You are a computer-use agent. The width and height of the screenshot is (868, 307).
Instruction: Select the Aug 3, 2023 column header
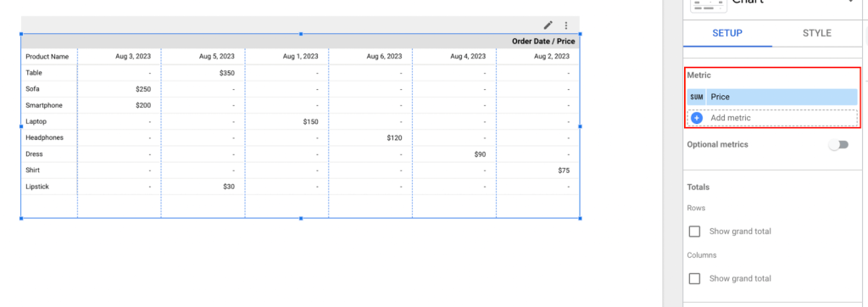(x=133, y=57)
